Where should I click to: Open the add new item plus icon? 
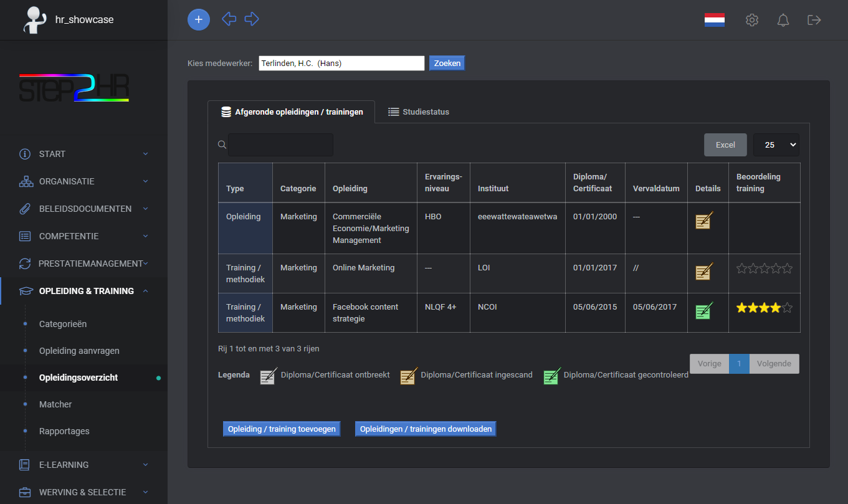198,19
